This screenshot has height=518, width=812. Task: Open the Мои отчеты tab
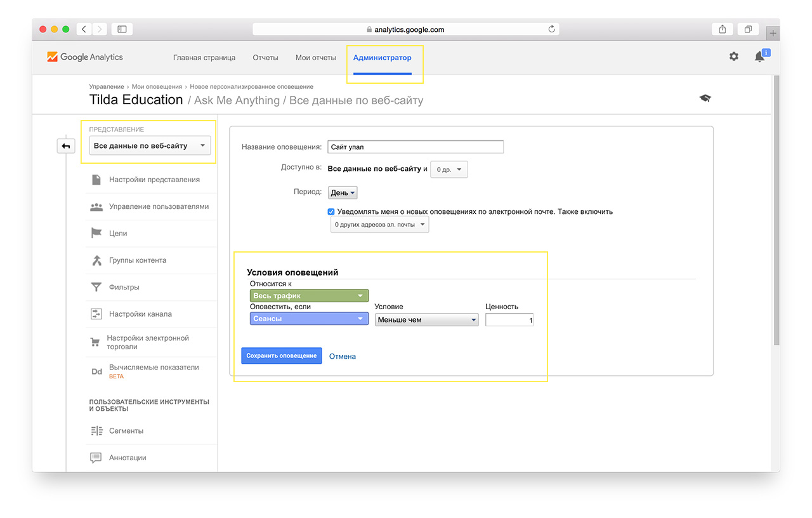click(x=315, y=58)
